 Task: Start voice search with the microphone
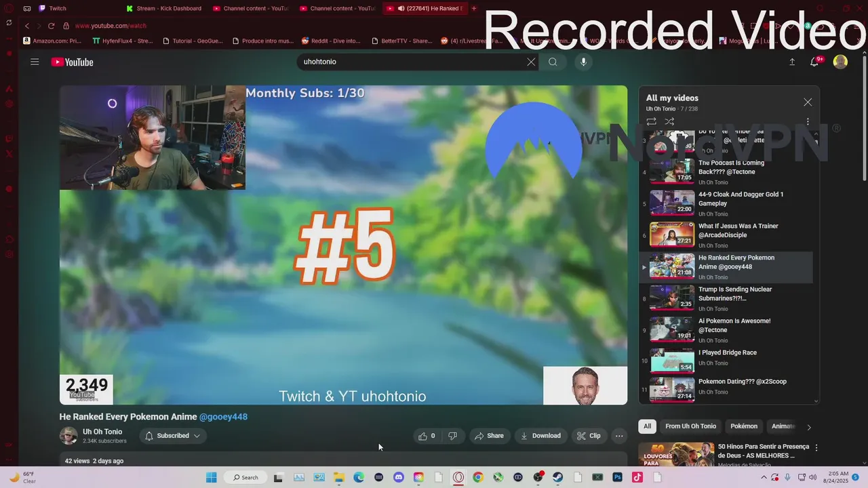point(583,62)
